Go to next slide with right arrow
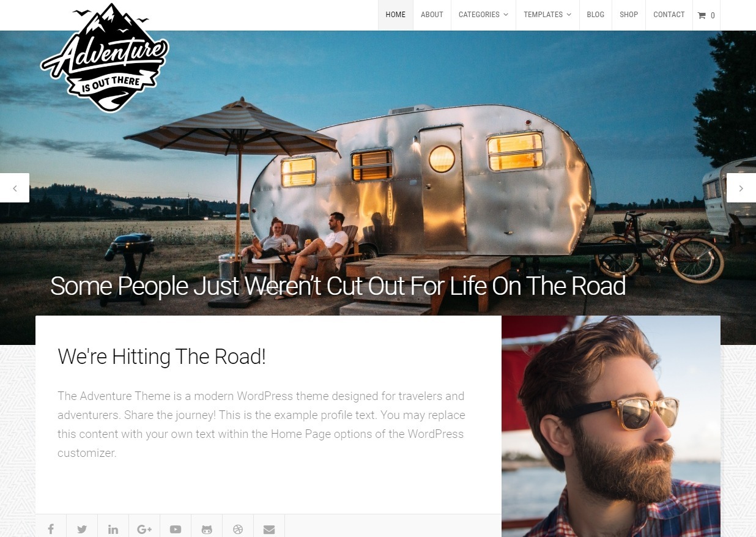 coord(741,188)
